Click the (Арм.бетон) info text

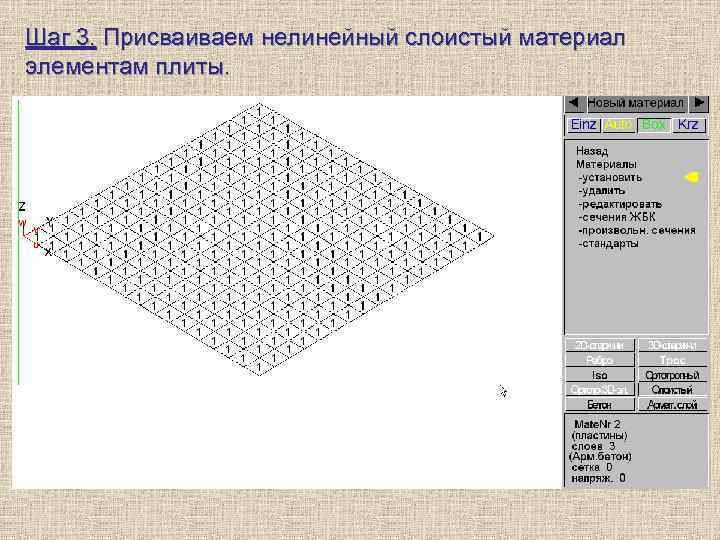tap(600, 457)
